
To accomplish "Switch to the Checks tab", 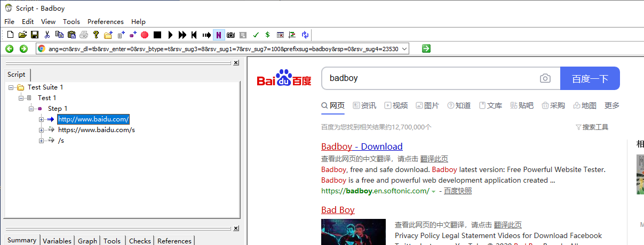I will click(140, 241).
